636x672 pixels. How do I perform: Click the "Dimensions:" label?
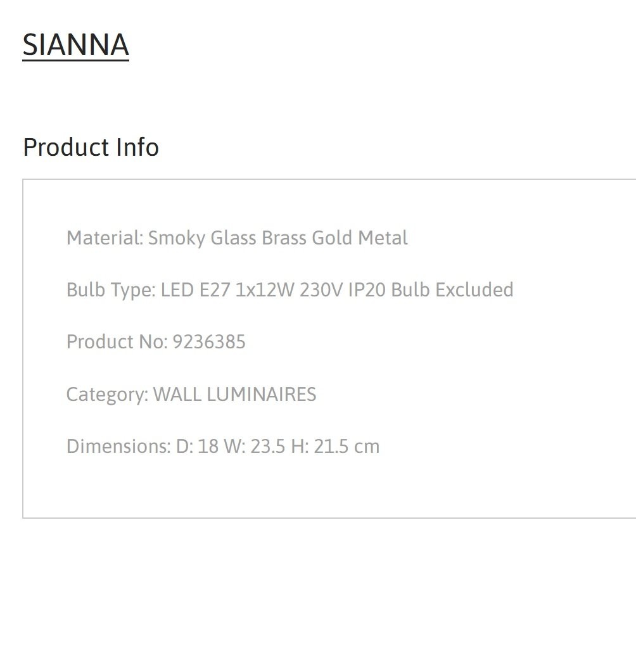(118, 446)
